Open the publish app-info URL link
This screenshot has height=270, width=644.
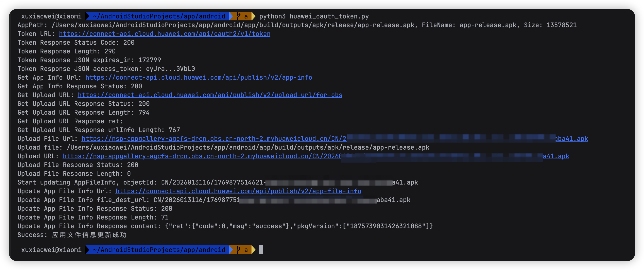pos(198,78)
